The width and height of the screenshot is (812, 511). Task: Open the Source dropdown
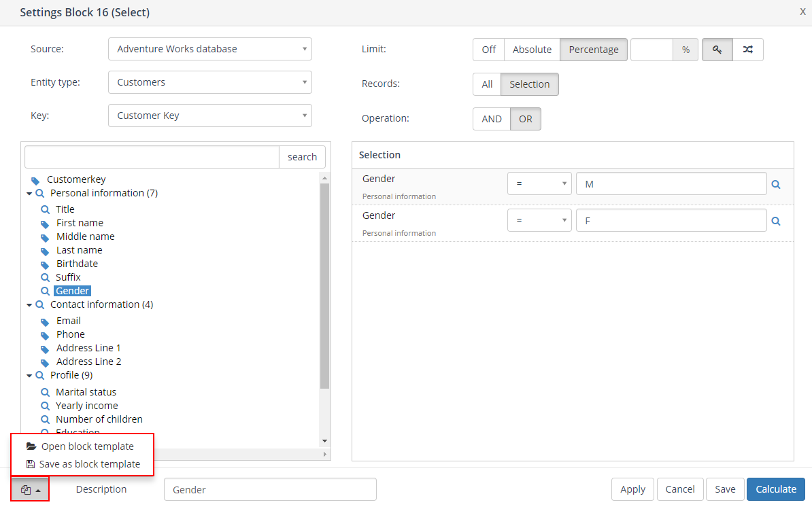[x=209, y=49]
